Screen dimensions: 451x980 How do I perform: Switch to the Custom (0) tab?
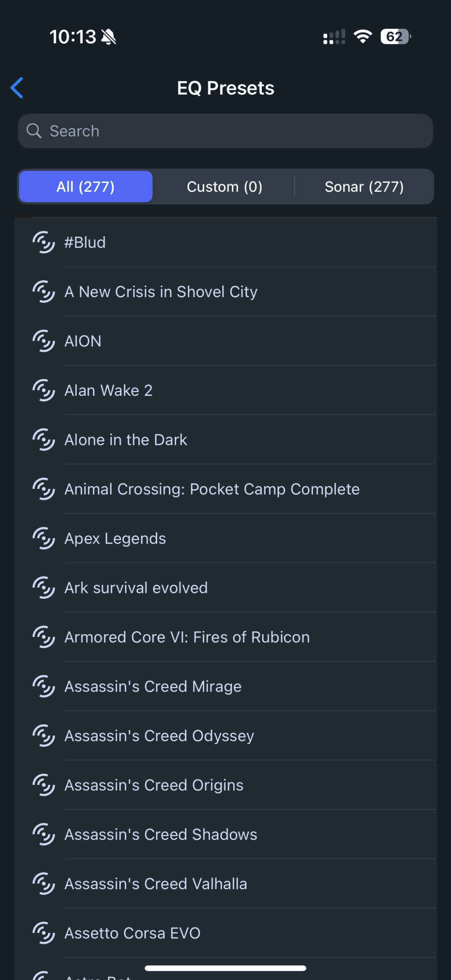point(225,186)
